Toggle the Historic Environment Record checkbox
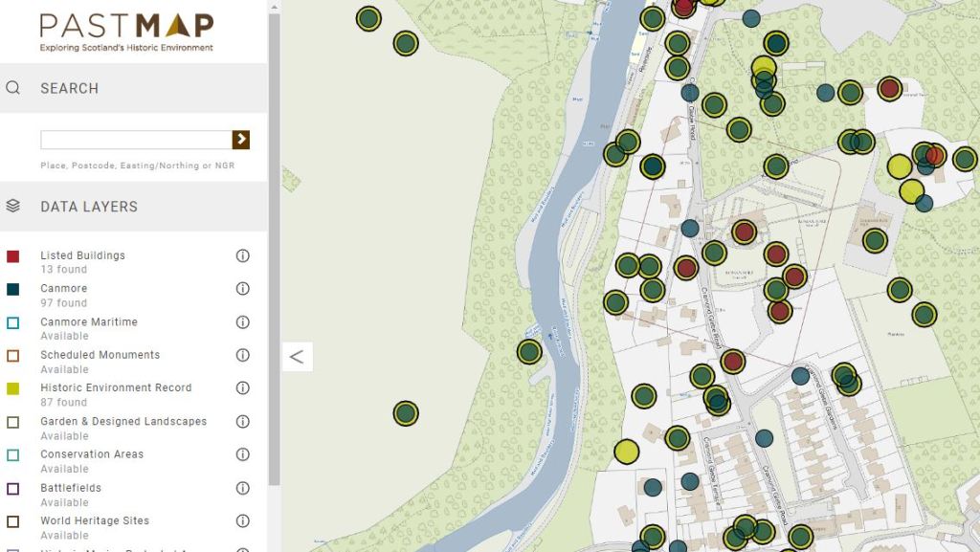The height and width of the screenshot is (552, 980). pyautogui.click(x=13, y=389)
